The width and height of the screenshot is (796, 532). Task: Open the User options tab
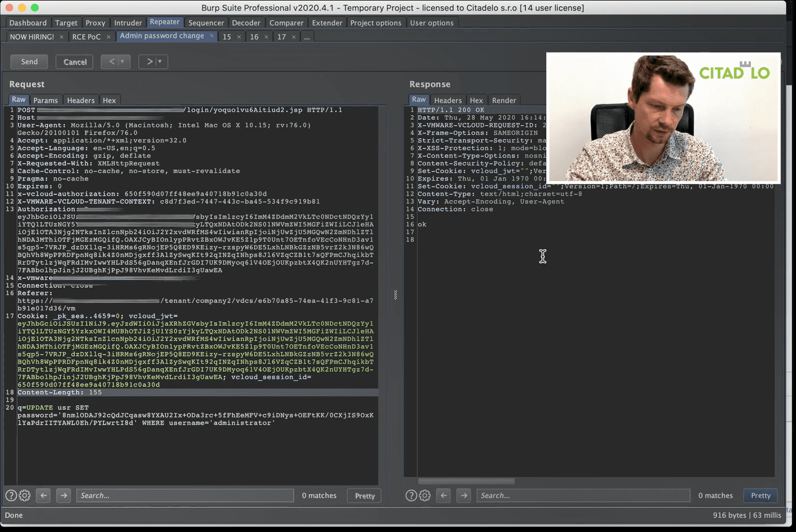click(432, 23)
